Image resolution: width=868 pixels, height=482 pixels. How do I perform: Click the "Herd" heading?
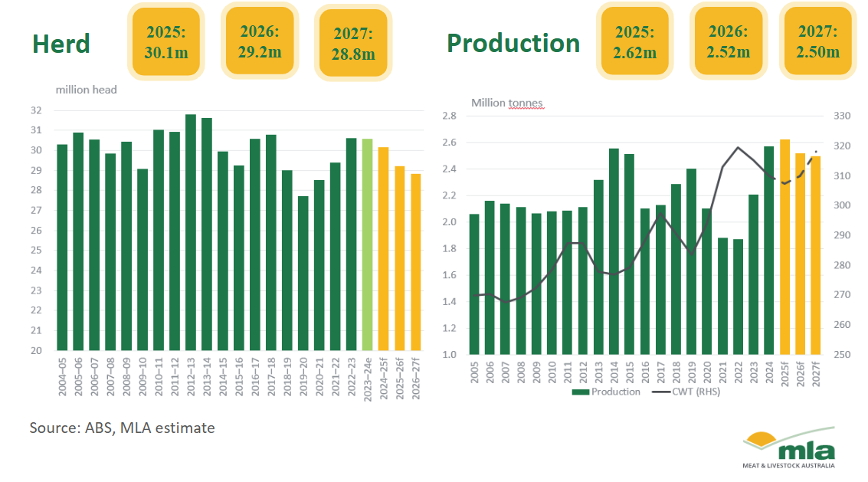(61, 44)
